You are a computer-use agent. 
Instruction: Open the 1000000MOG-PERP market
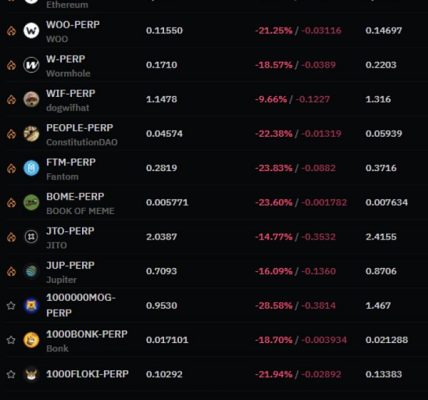tap(81, 305)
